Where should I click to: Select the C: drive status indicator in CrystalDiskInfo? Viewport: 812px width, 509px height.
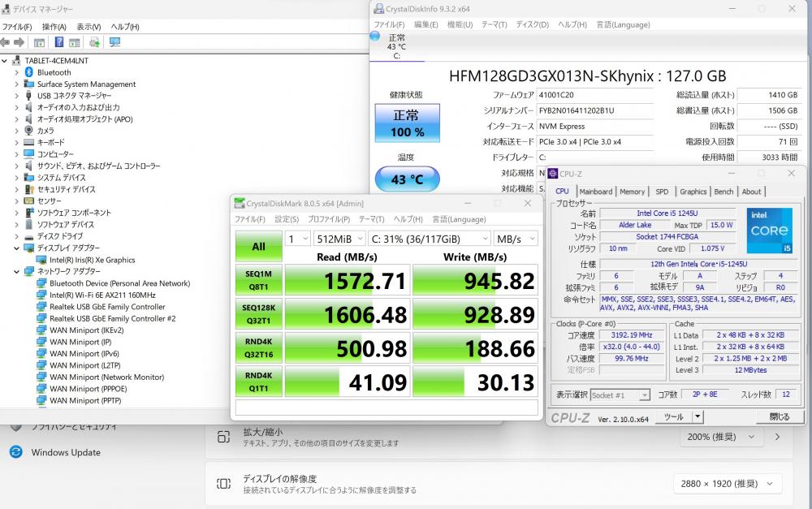pos(397,45)
